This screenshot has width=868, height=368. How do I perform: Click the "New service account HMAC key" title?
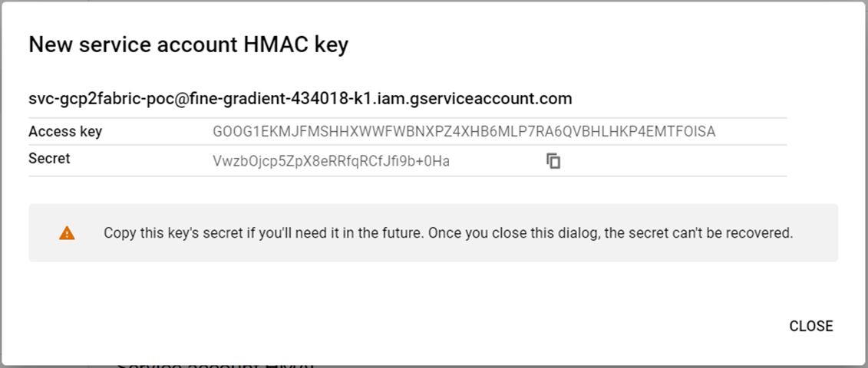click(188, 45)
